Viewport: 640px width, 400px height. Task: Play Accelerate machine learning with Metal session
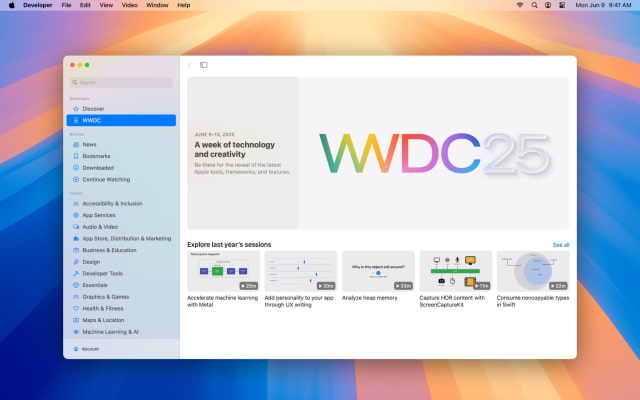click(x=223, y=271)
